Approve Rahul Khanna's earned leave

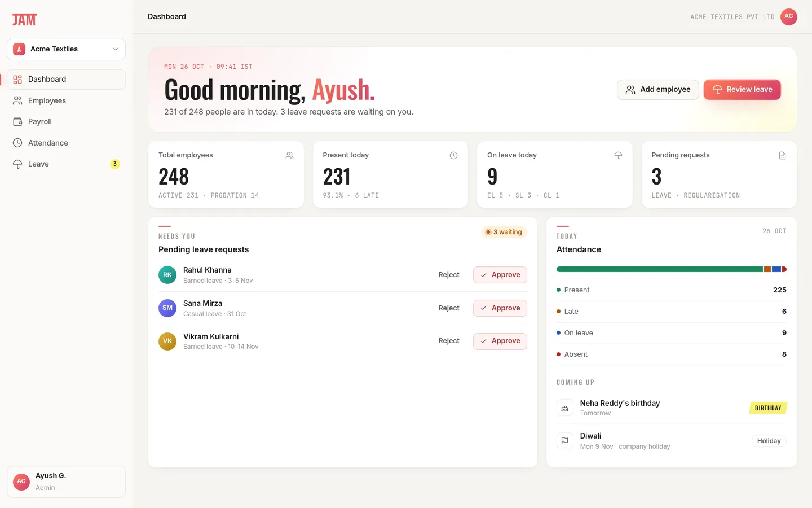[x=500, y=275]
